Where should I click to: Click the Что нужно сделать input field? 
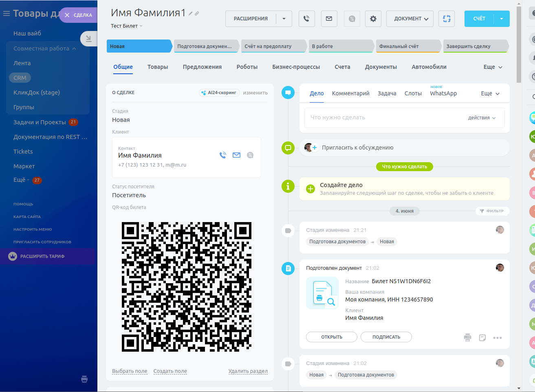pos(383,117)
